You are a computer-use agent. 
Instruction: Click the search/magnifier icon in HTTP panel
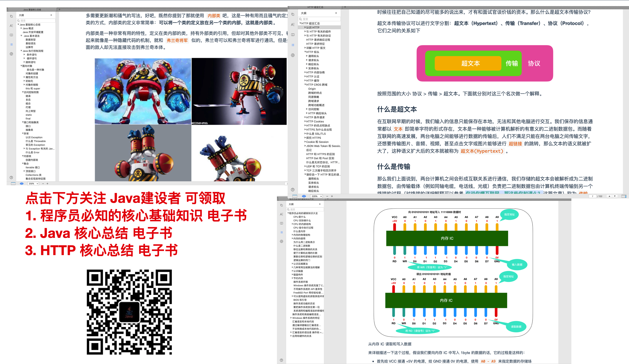(x=301, y=19)
